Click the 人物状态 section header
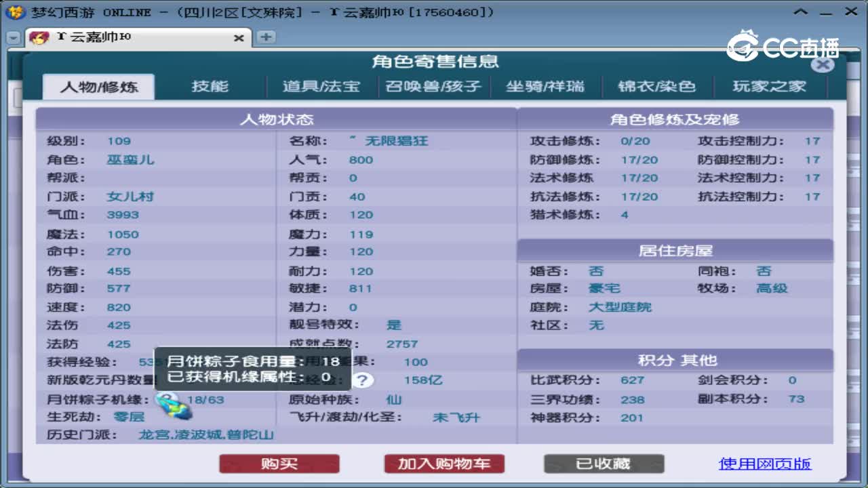868x488 pixels. [x=277, y=119]
